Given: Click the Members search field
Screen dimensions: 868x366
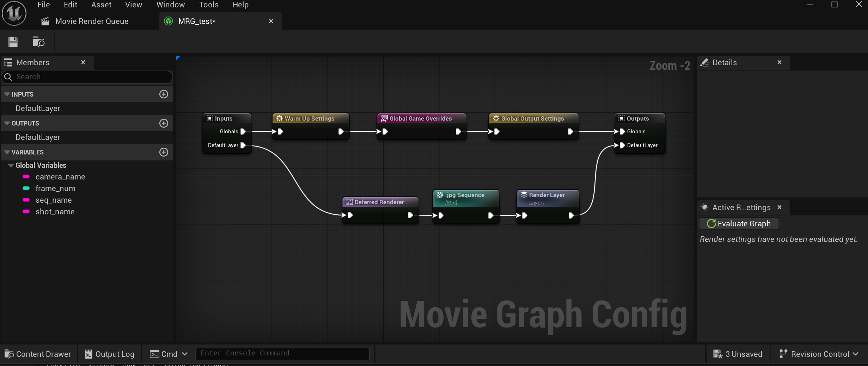Looking at the screenshot, I should click(x=92, y=77).
